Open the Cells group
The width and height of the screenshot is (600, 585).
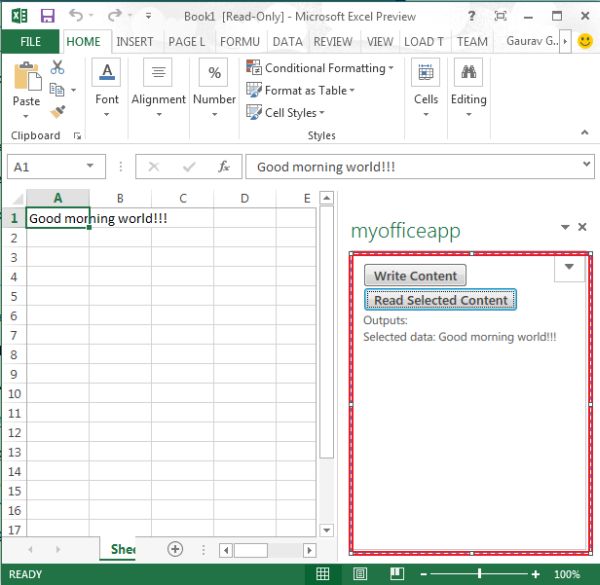click(426, 88)
